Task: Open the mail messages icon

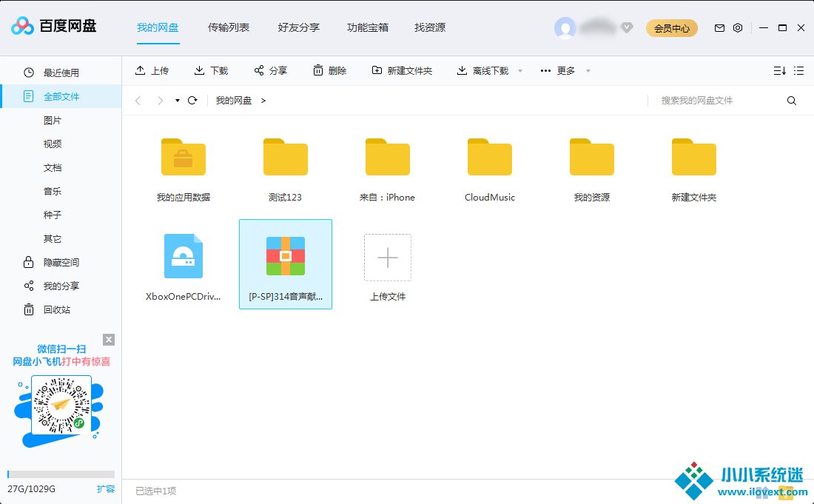Action: [719, 28]
